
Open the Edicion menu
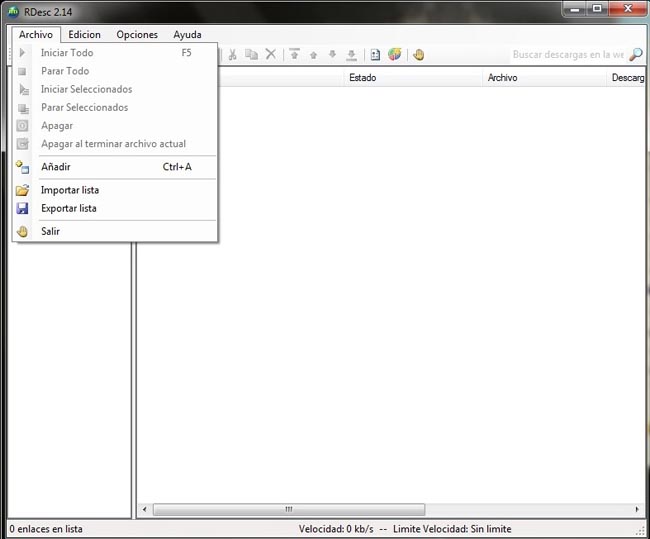[x=84, y=35]
